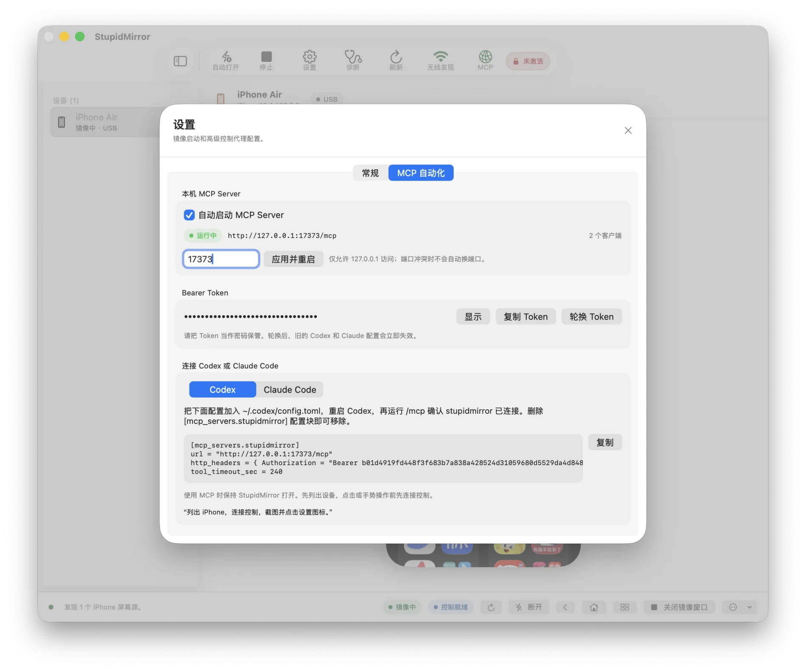
Task: Click the port number field 17373
Action: tap(221, 259)
